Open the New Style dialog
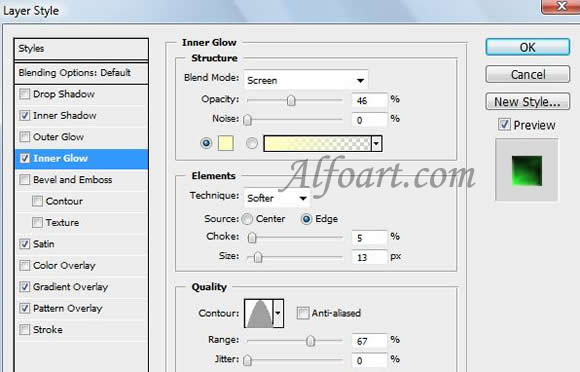 (x=527, y=102)
